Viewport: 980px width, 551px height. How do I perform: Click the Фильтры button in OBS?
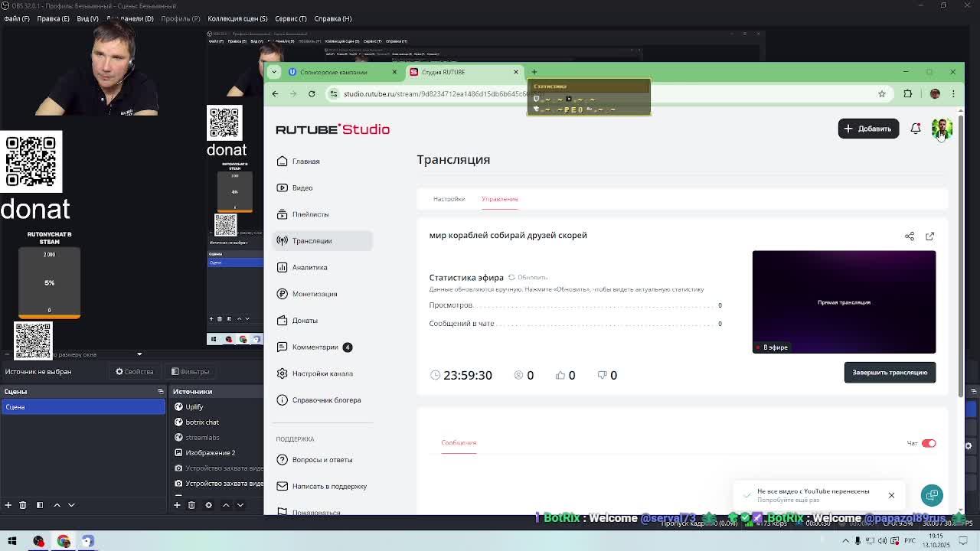[x=190, y=372]
